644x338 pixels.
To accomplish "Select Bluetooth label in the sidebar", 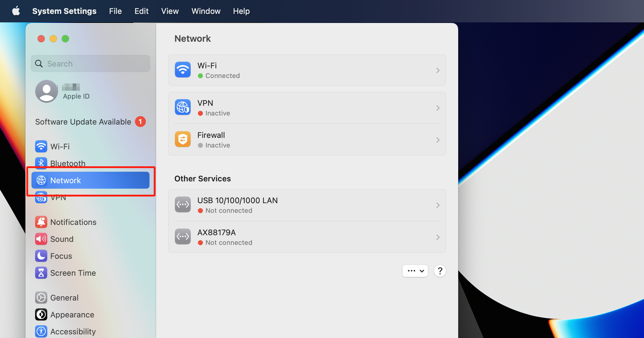I will [x=68, y=163].
